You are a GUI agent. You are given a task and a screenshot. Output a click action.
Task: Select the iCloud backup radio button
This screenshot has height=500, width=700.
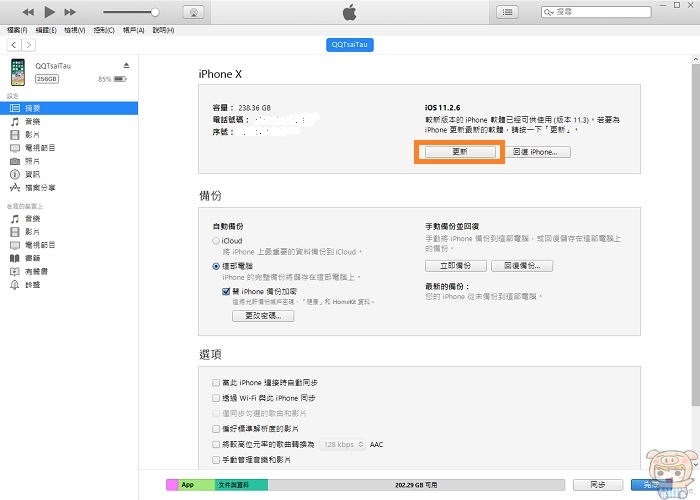pyautogui.click(x=216, y=241)
